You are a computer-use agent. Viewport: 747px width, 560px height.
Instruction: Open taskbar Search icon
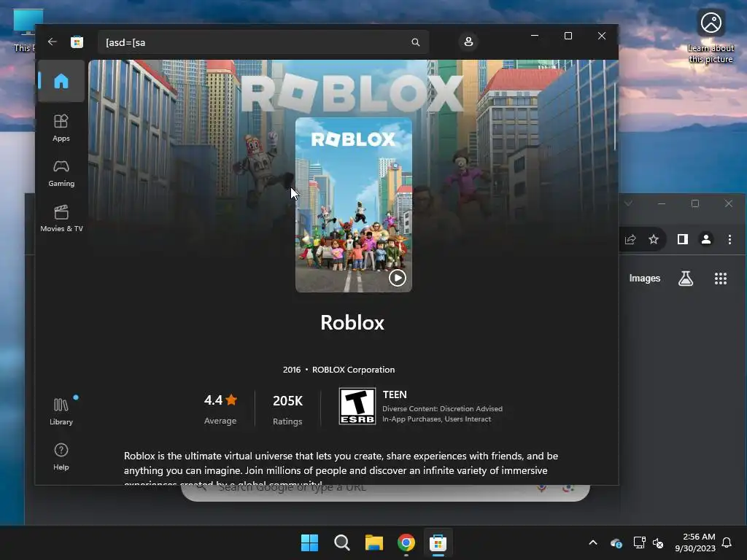[341, 542]
